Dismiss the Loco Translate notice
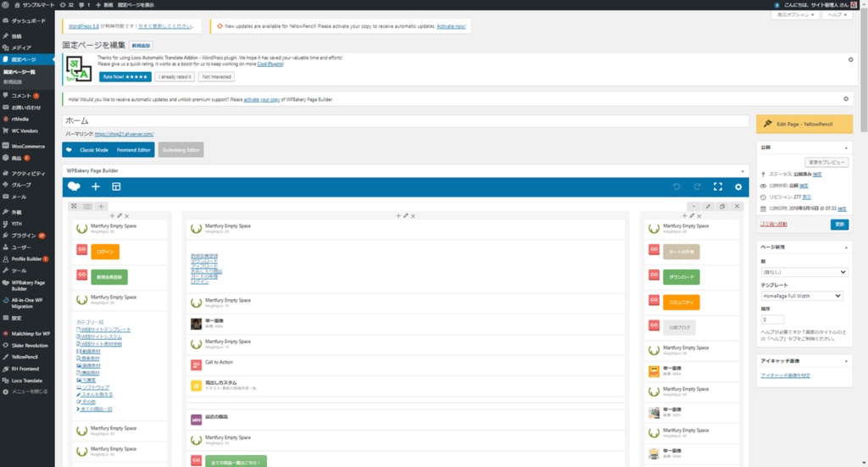Screen dimensions: 868x467 tap(851, 60)
